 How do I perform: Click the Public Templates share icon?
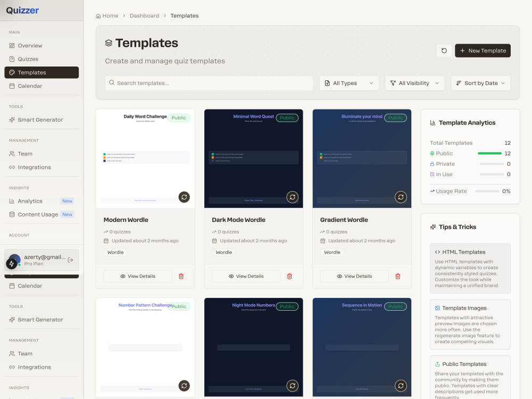pyautogui.click(x=437, y=364)
